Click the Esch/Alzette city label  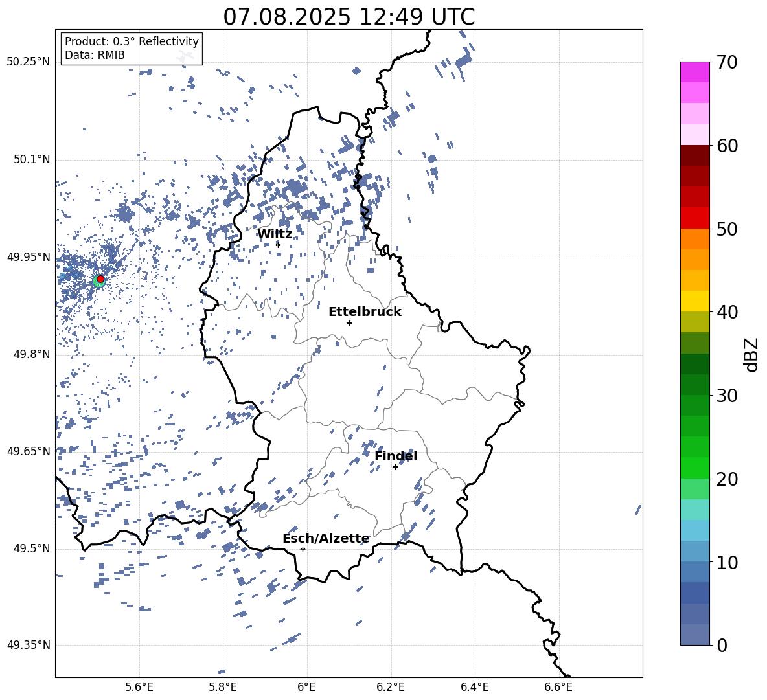326,538
